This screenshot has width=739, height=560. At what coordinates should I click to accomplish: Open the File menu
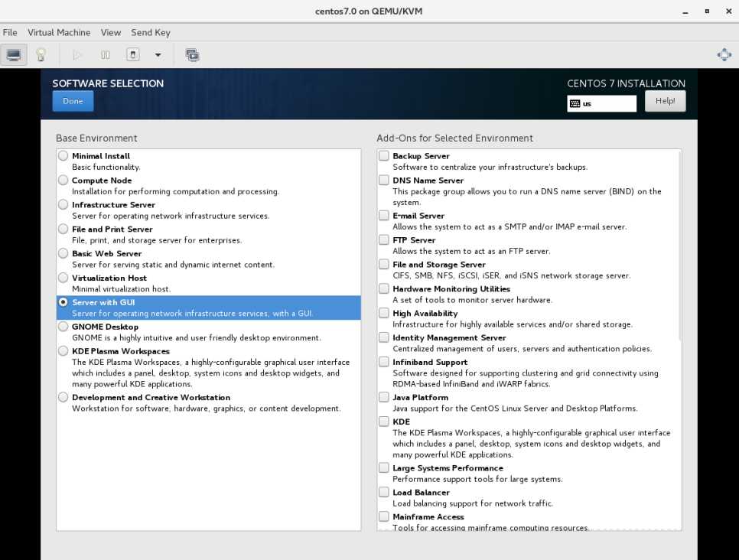pyautogui.click(x=10, y=33)
